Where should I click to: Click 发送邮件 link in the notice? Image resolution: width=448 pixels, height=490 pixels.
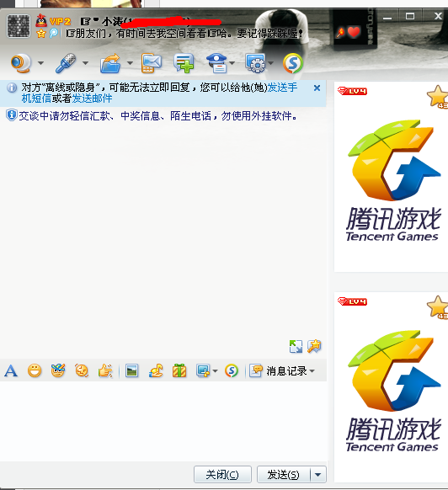(92, 99)
